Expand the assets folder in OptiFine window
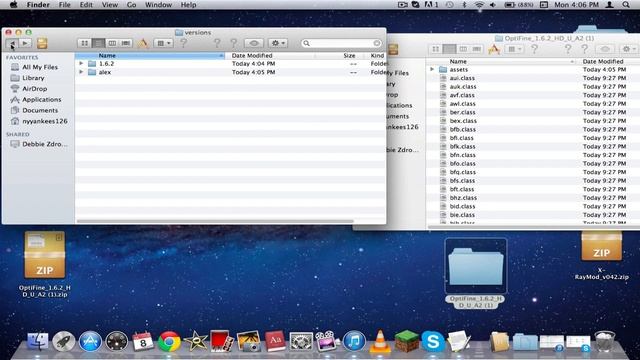This screenshot has width=640, height=360. point(432,70)
